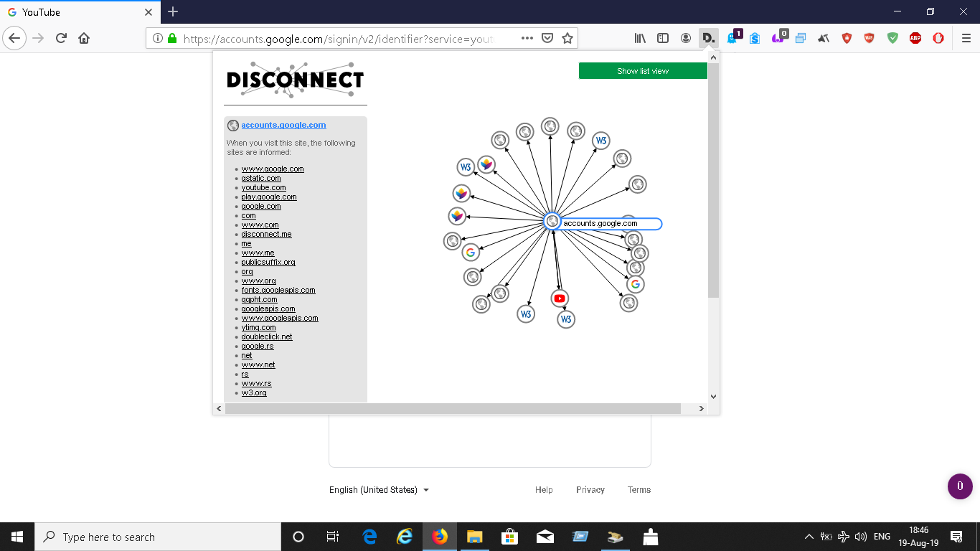
Task: Open the system tray volume icon
Action: click(861, 537)
